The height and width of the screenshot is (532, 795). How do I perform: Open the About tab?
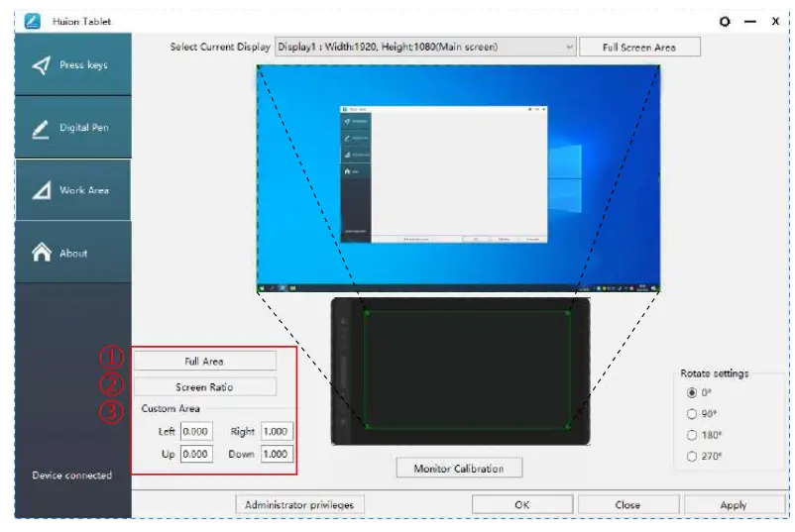point(73,253)
